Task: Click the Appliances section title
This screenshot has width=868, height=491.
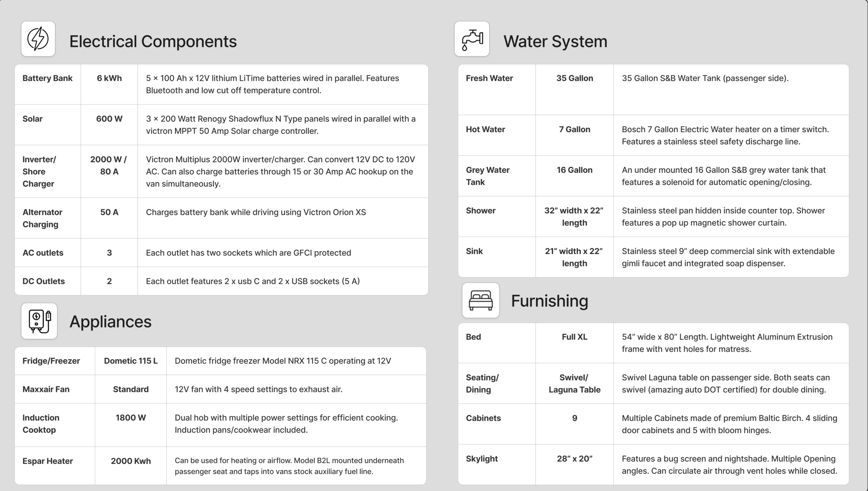Action: [x=111, y=321]
